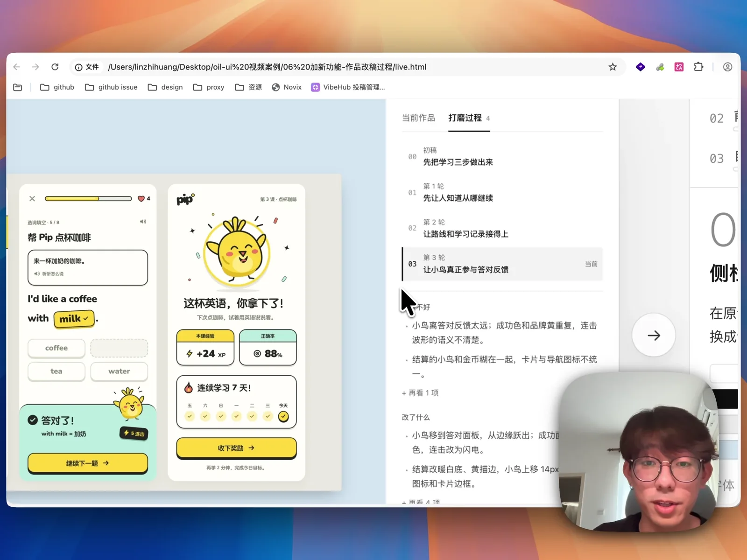Click the round next-arrow button
The height and width of the screenshot is (560, 747).
654,335
